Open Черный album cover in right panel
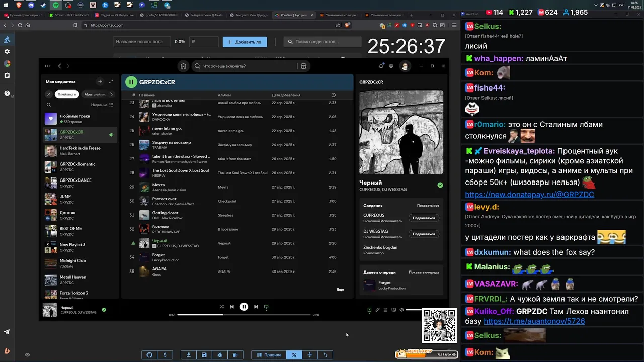 point(401,132)
